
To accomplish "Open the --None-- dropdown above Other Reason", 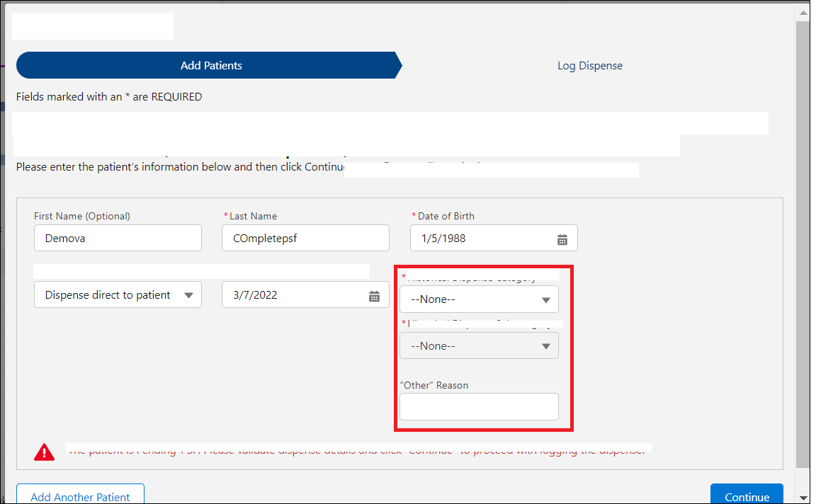I will (x=479, y=346).
